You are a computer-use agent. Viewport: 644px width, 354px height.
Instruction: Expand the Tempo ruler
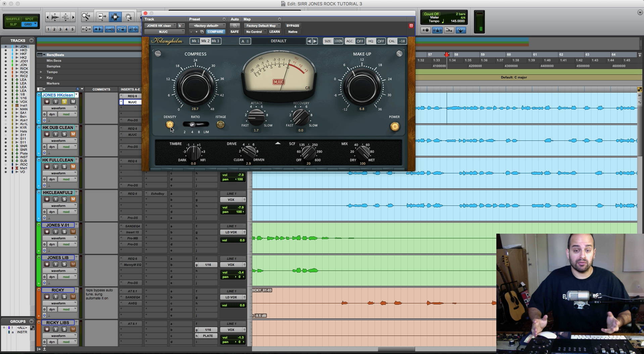coord(41,72)
